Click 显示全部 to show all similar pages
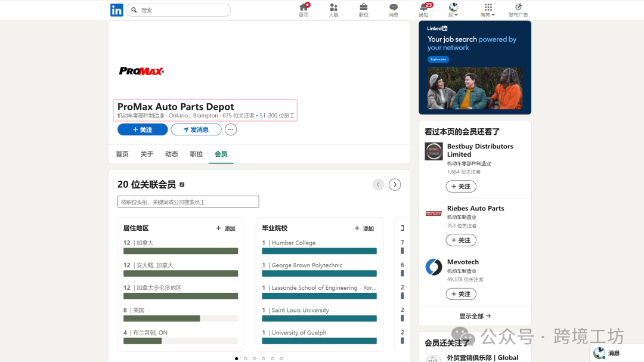This screenshot has width=644, height=362. point(475,315)
